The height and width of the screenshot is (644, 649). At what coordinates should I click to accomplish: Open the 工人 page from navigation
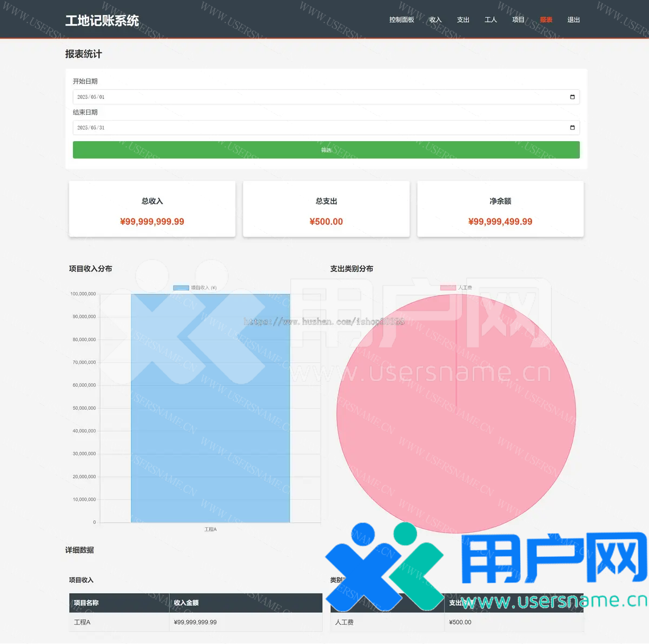pyautogui.click(x=491, y=20)
